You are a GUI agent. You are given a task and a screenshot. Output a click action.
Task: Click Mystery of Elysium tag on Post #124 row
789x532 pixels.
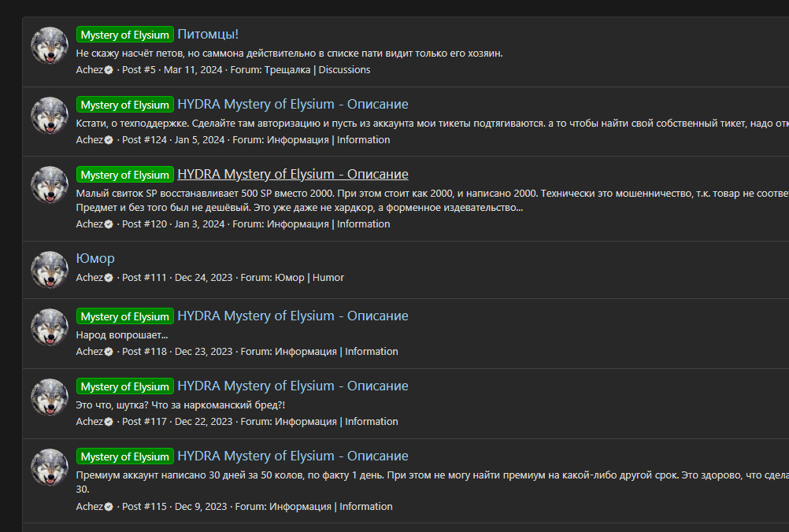[x=124, y=105]
